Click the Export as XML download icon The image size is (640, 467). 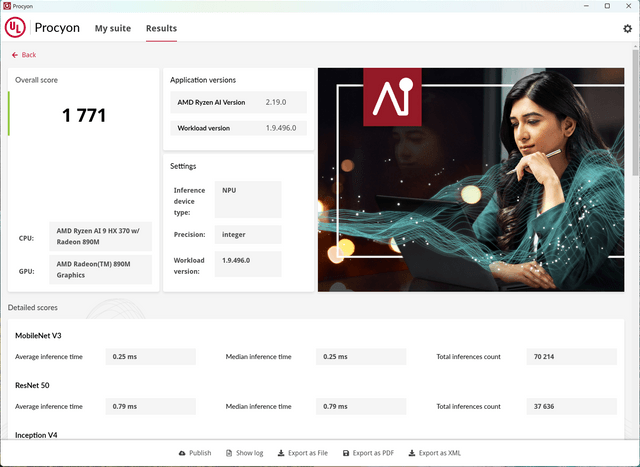(x=412, y=453)
